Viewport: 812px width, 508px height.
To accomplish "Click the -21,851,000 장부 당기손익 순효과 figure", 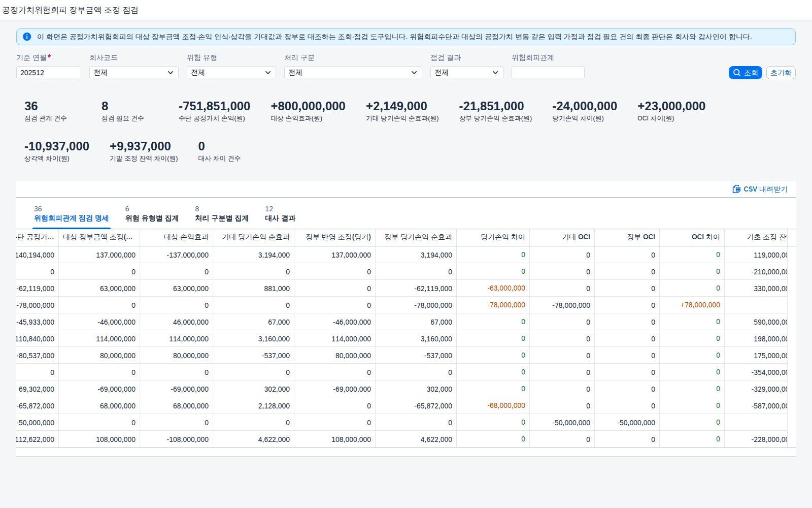I will coord(491,106).
